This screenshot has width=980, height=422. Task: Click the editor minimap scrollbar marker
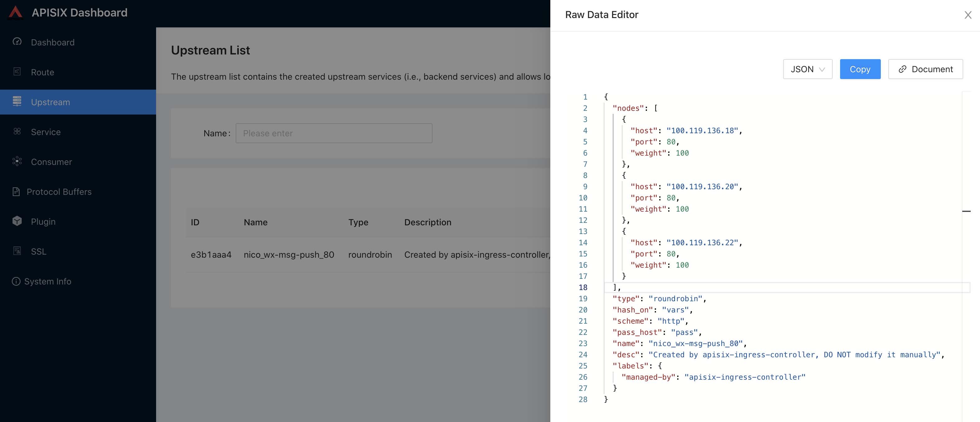[x=966, y=211]
